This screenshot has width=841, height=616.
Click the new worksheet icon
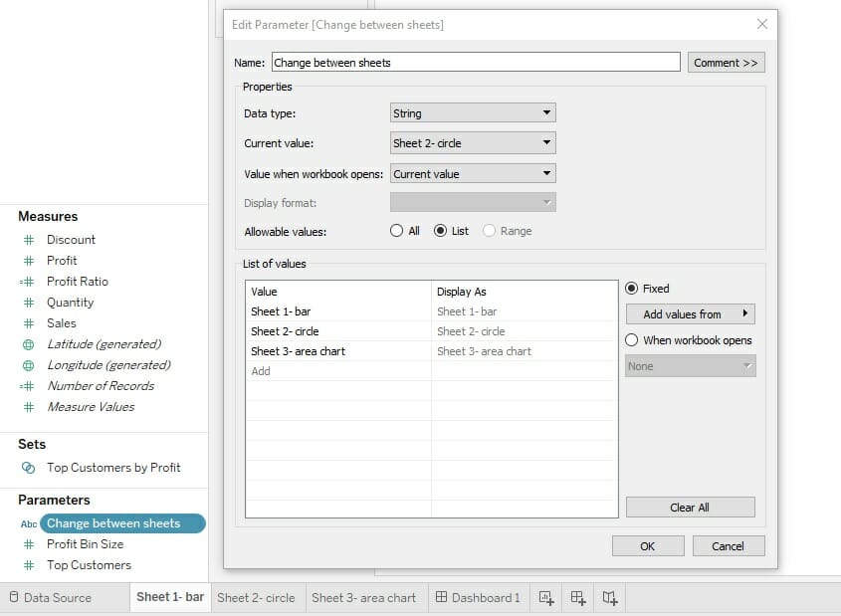coord(545,598)
